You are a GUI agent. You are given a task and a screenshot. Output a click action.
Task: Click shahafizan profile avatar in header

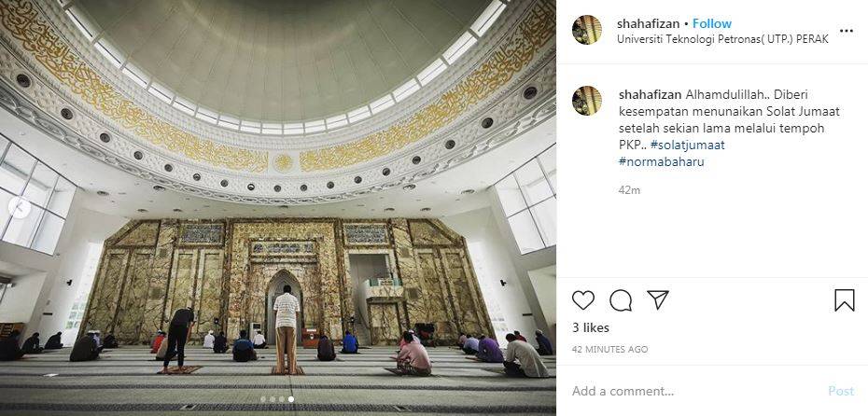click(587, 30)
